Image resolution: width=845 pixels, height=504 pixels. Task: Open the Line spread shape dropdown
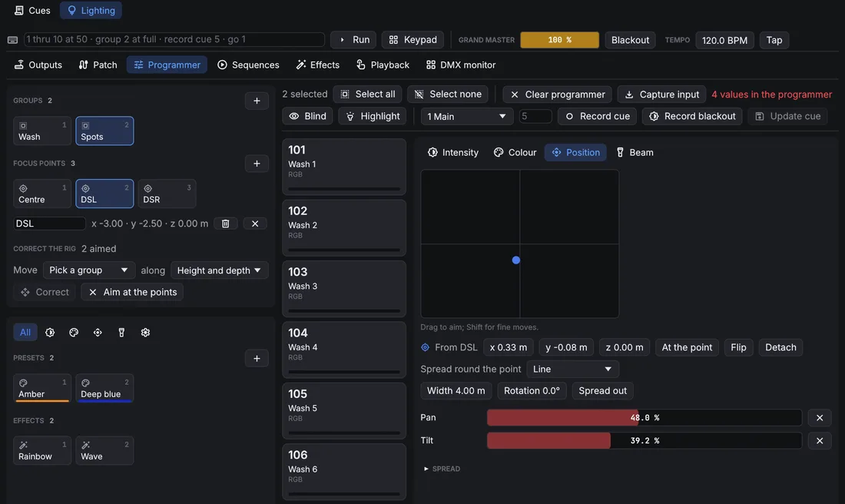pos(572,370)
